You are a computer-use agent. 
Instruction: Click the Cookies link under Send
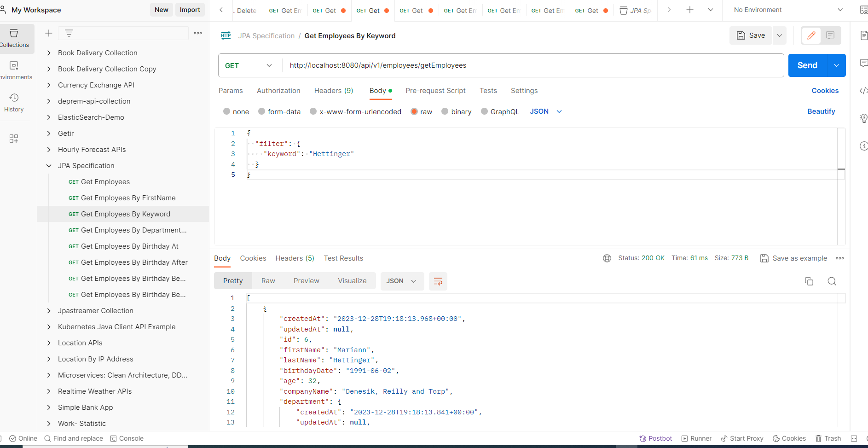[x=825, y=91]
